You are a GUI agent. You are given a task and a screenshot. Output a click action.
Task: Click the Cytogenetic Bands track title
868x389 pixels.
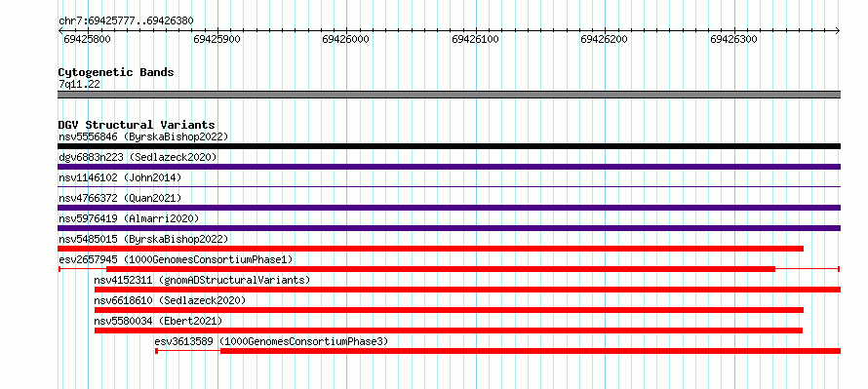(x=116, y=72)
